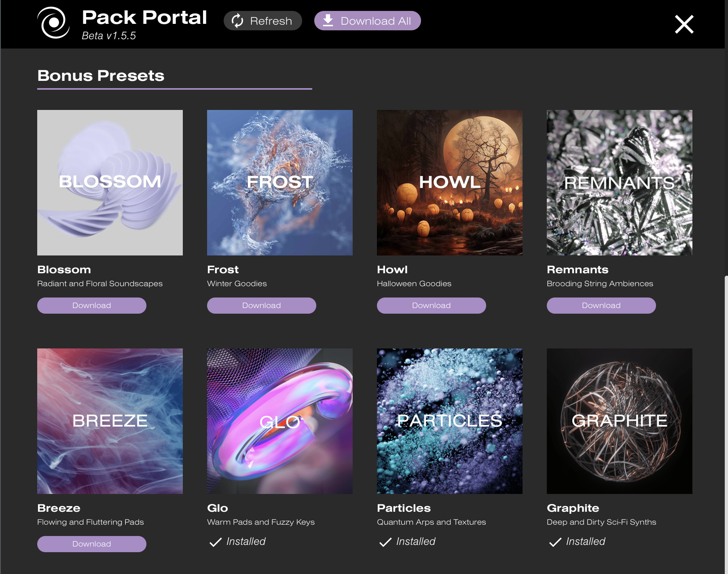Open the Particles pack cover thumbnail
This screenshot has height=574, width=728.
(450, 421)
